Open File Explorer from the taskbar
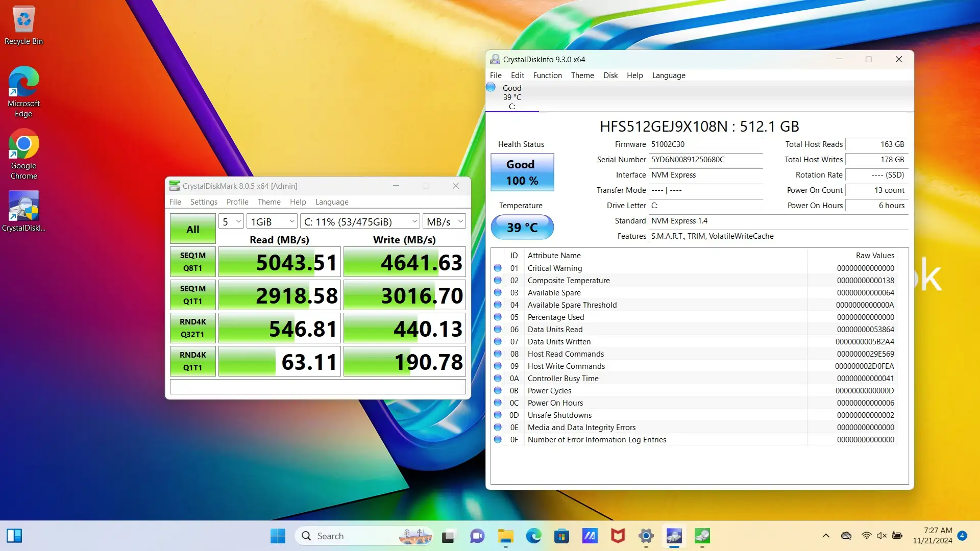 pyautogui.click(x=505, y=536)
